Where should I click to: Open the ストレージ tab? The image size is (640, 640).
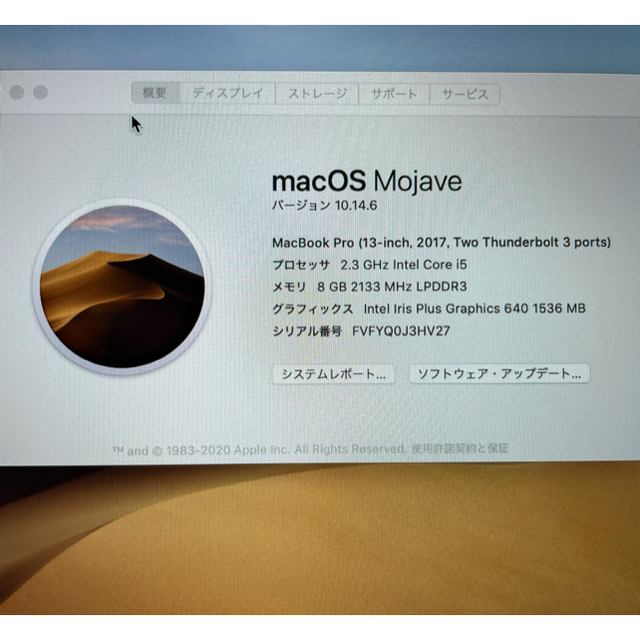(x=317, y=93)
